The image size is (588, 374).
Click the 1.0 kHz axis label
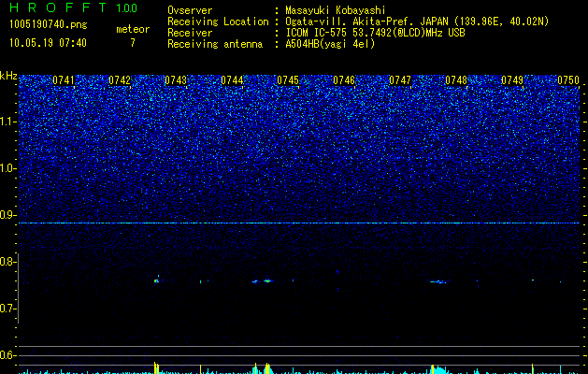7,168
